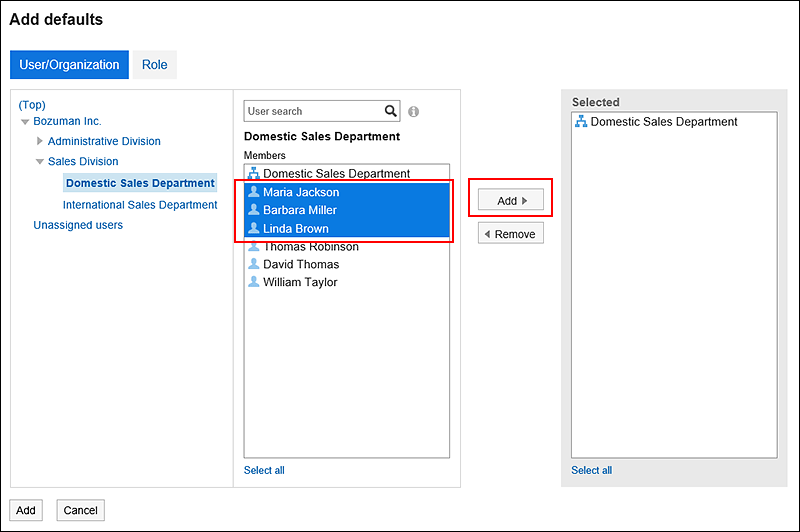Click user icon next to Thomas Robinson

[x=254, y=246]
